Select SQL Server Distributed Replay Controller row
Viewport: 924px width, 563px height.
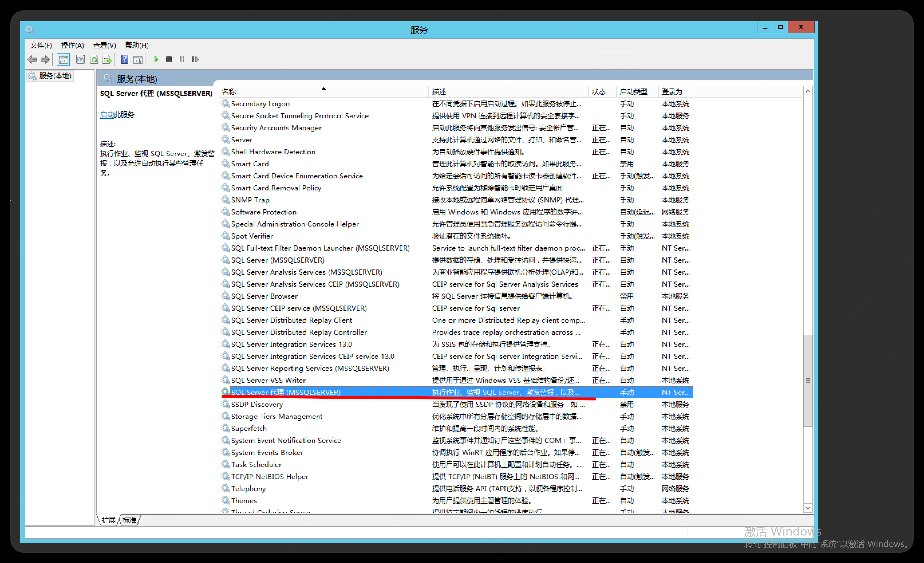click(x=456, y=332)
